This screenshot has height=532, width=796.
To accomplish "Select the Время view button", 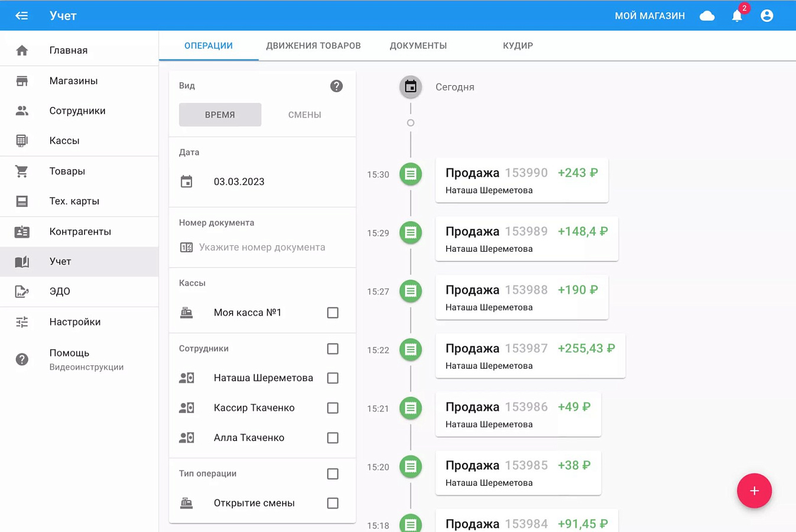I will (220, 115).
